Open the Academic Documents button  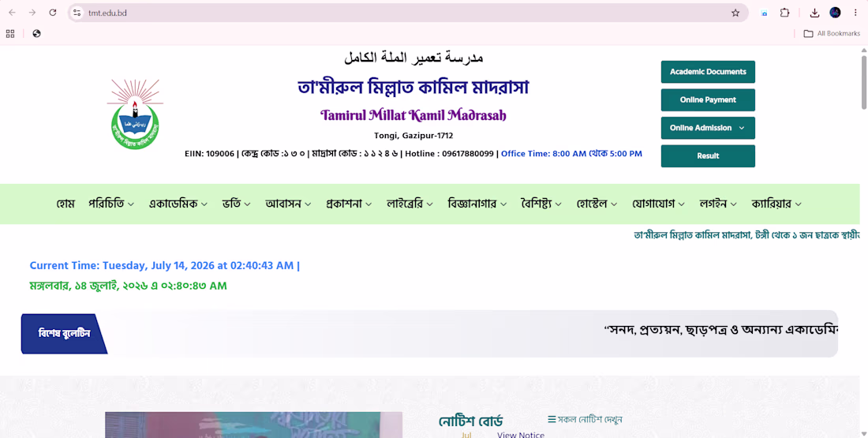(x=708, y=72)
